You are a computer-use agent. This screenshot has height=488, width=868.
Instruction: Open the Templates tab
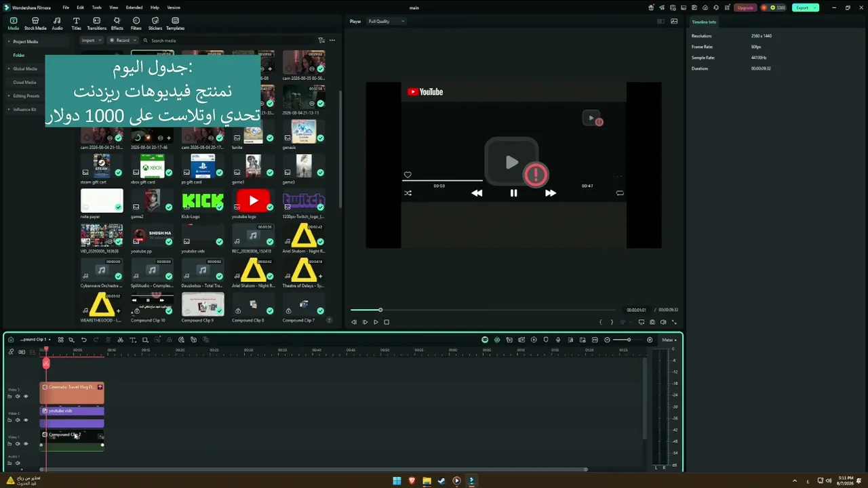[175, 24]
